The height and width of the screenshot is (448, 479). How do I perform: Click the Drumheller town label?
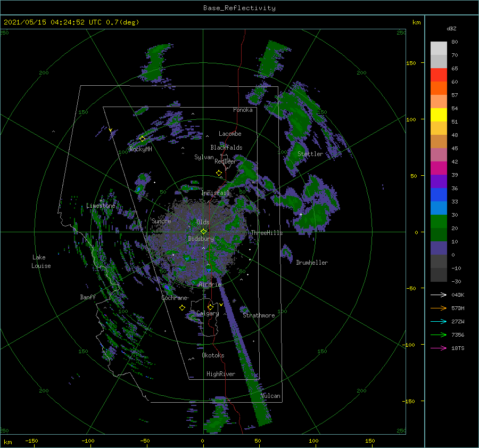[312, 263]
